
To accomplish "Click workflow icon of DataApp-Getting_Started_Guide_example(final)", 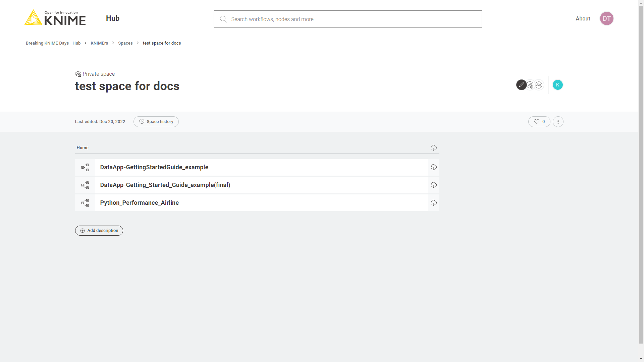I will pos(85,185).
